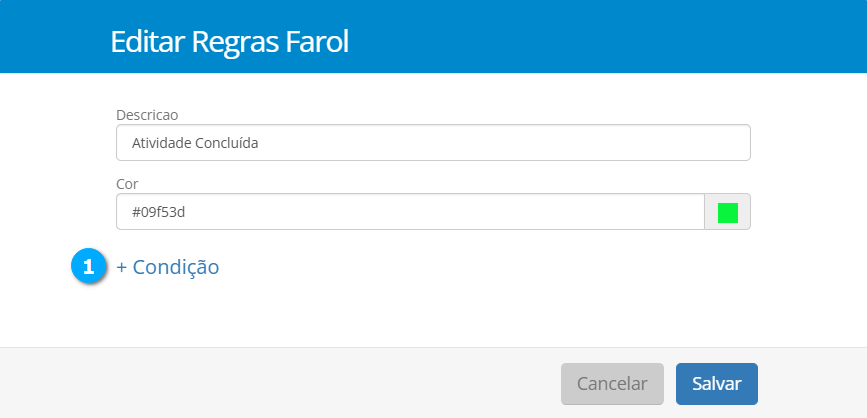
Task: Place cursor in the Atividade Concluída text
Action: click(x=195, y=143)
